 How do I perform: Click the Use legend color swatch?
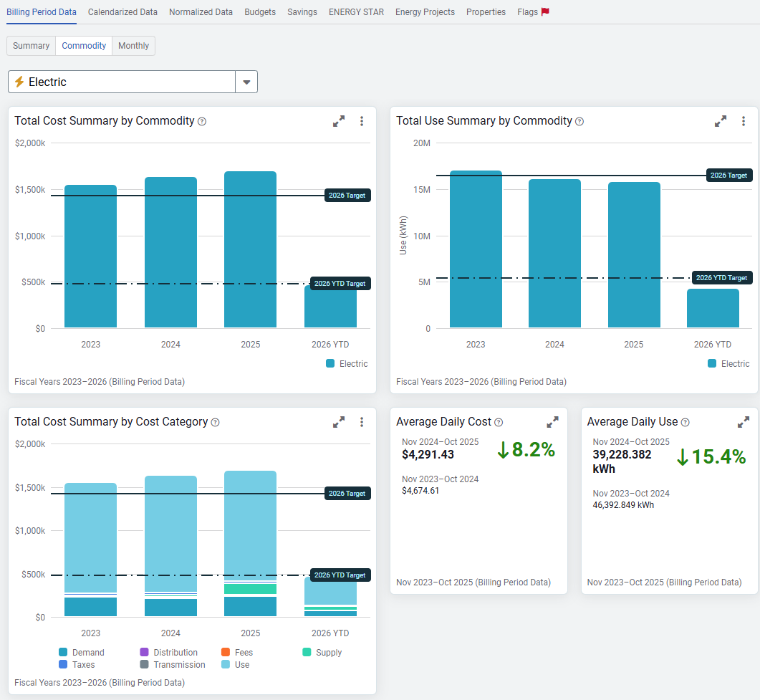coord(226,665)
